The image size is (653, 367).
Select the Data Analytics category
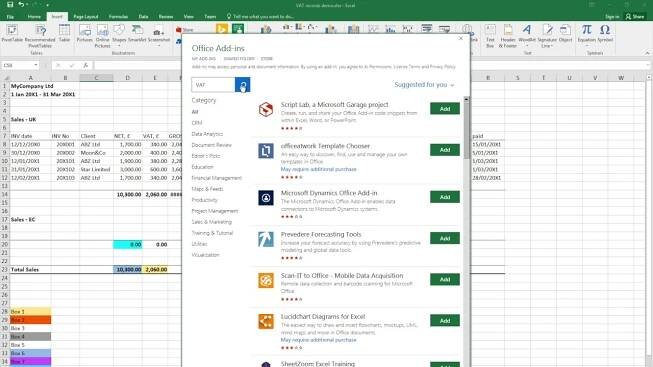coord(207,134)
